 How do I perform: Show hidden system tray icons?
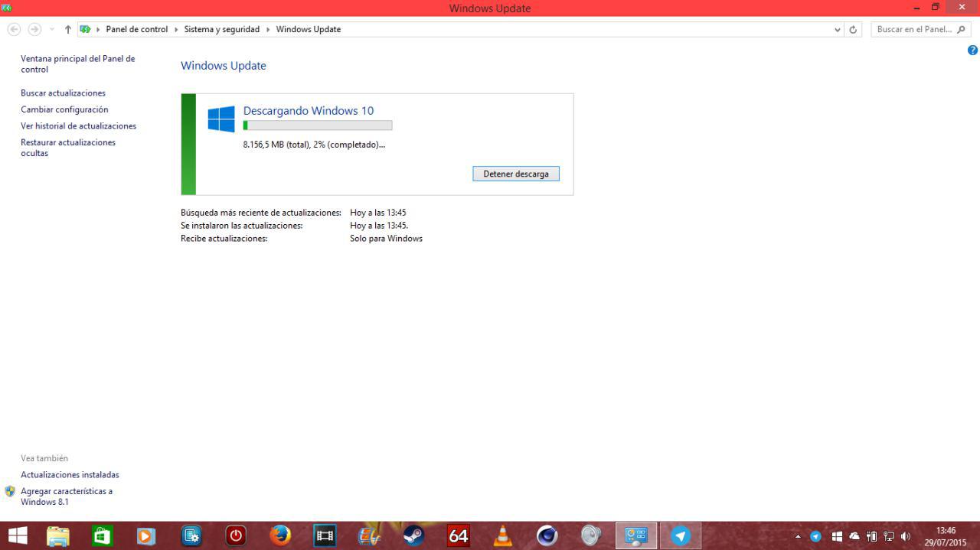point(799,536)
